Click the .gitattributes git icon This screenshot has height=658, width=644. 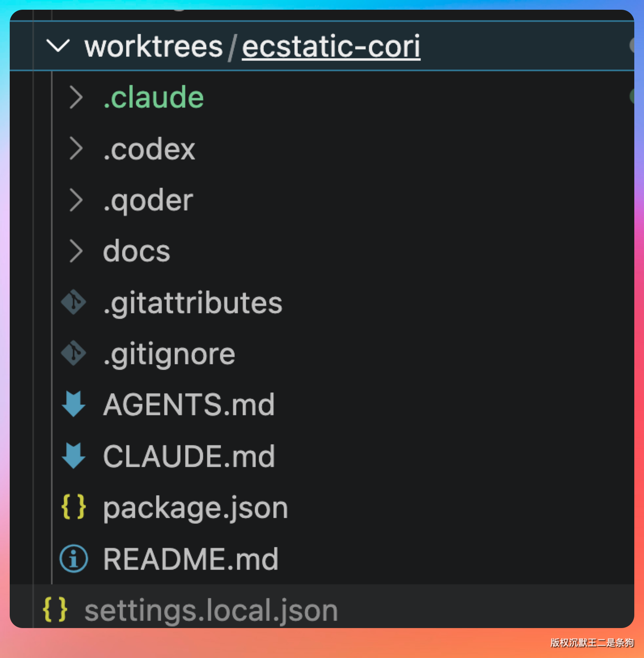[74, 302]
